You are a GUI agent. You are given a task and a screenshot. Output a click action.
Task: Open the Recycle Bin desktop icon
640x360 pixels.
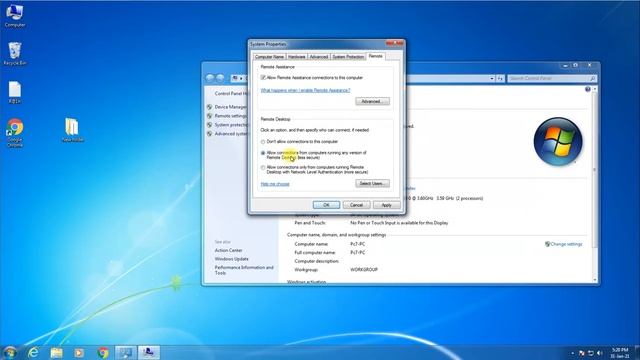coord(15,53)
